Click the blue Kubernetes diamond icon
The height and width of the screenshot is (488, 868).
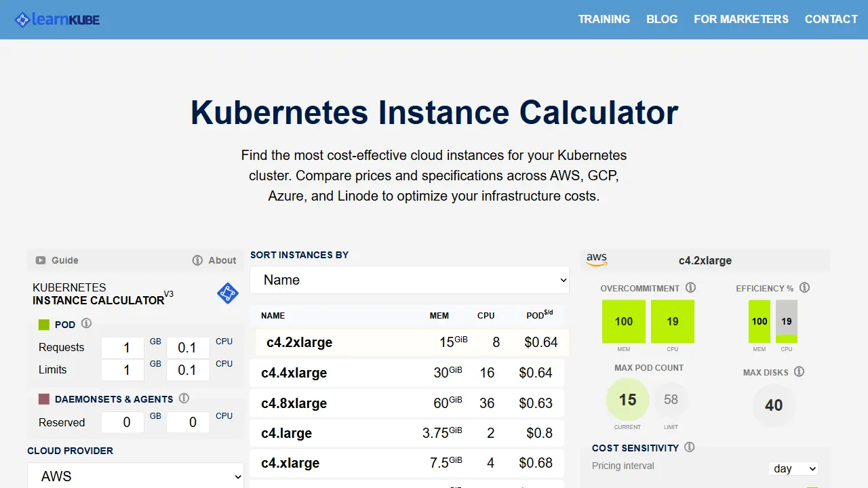pyautogui.click(x=228, y=293)
